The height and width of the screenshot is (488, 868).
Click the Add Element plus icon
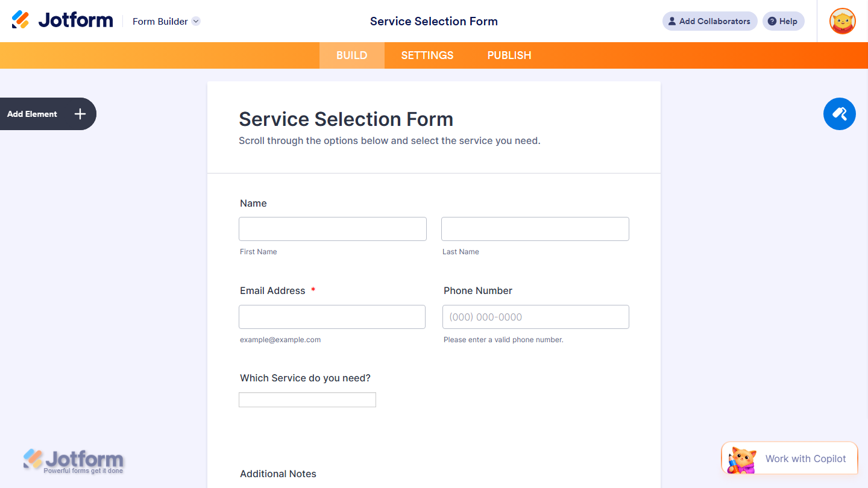tap(79, 114)
